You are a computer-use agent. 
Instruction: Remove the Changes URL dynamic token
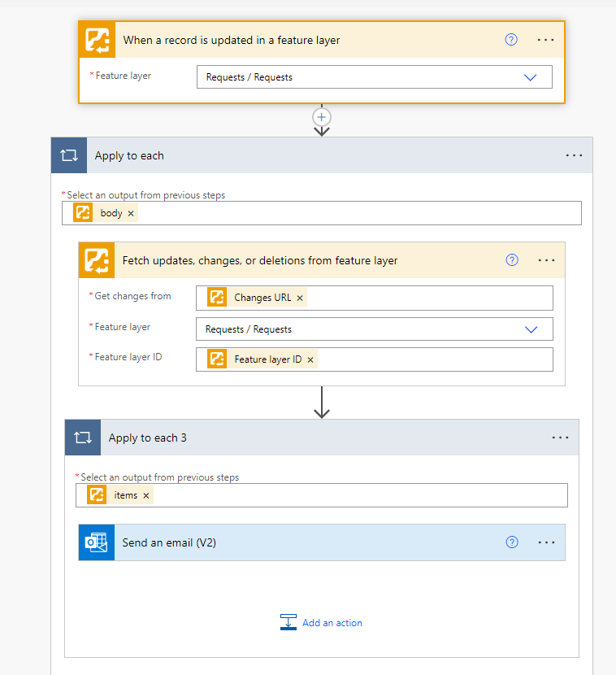(300, 298)
